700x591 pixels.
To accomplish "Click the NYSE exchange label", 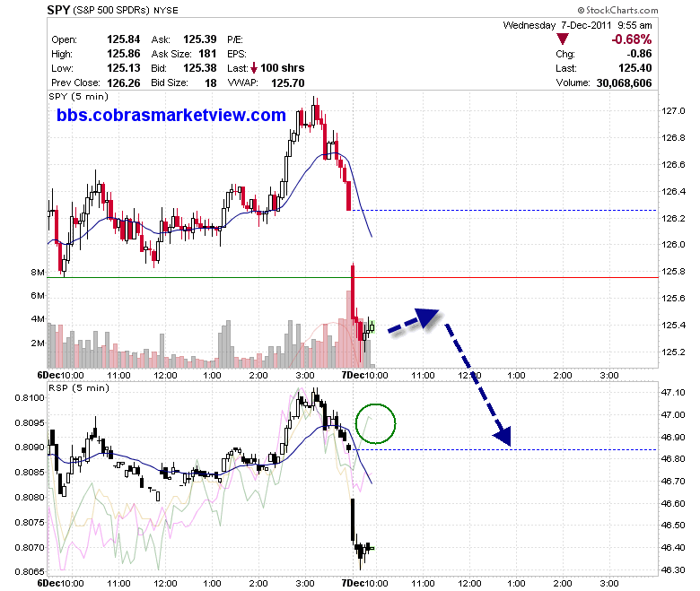I will click(166, 10).
